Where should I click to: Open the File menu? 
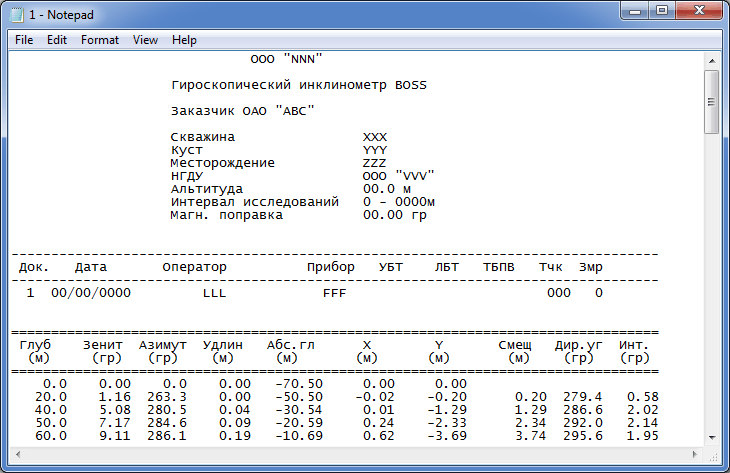tap(24, 40)
